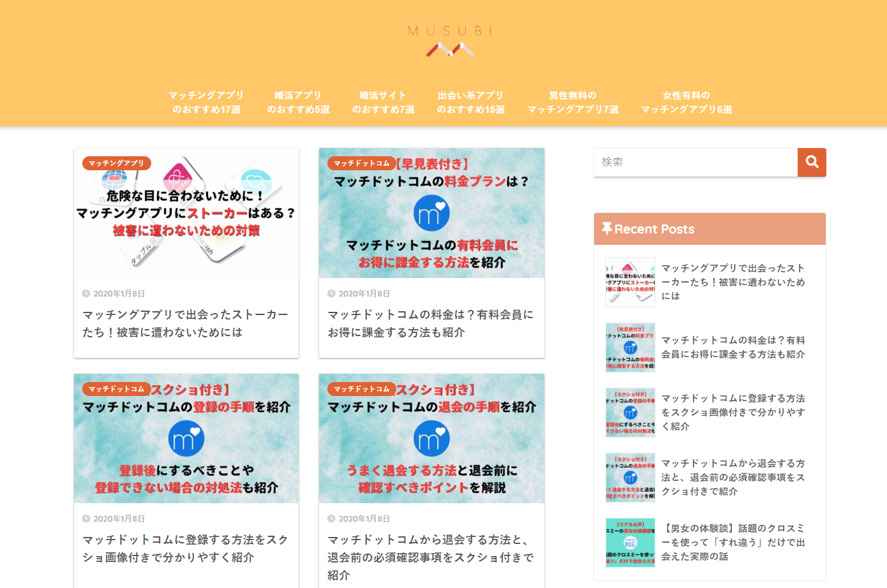
Task: Click マッチドットコム tag on 登録の手順 card
Action: click(x=117, y=389)
